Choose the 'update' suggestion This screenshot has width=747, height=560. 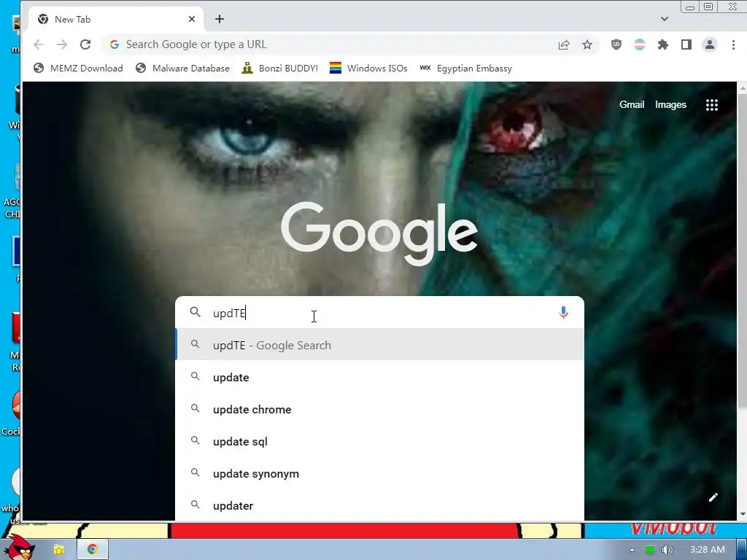pyautogui.click(x=379, y=377)
